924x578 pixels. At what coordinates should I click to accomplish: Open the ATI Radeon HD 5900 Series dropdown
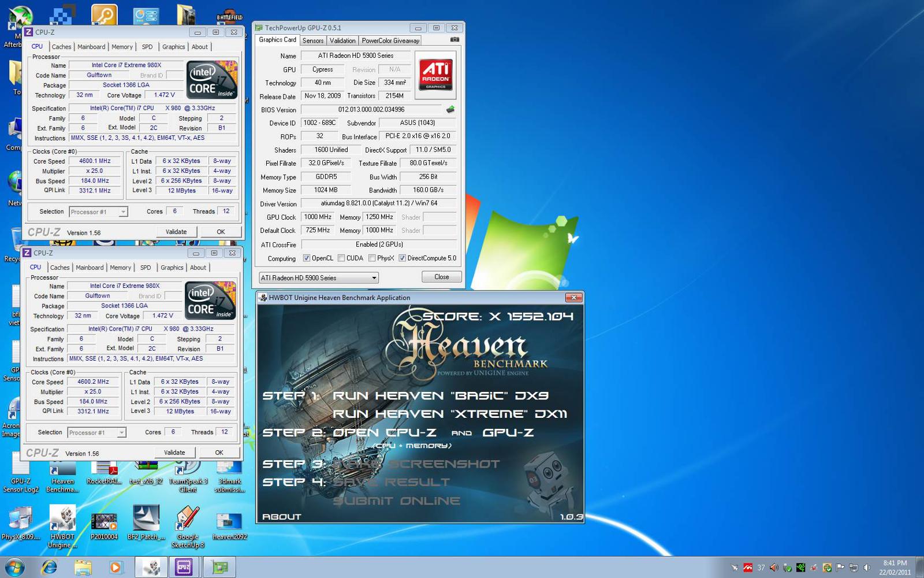(318, 278)
